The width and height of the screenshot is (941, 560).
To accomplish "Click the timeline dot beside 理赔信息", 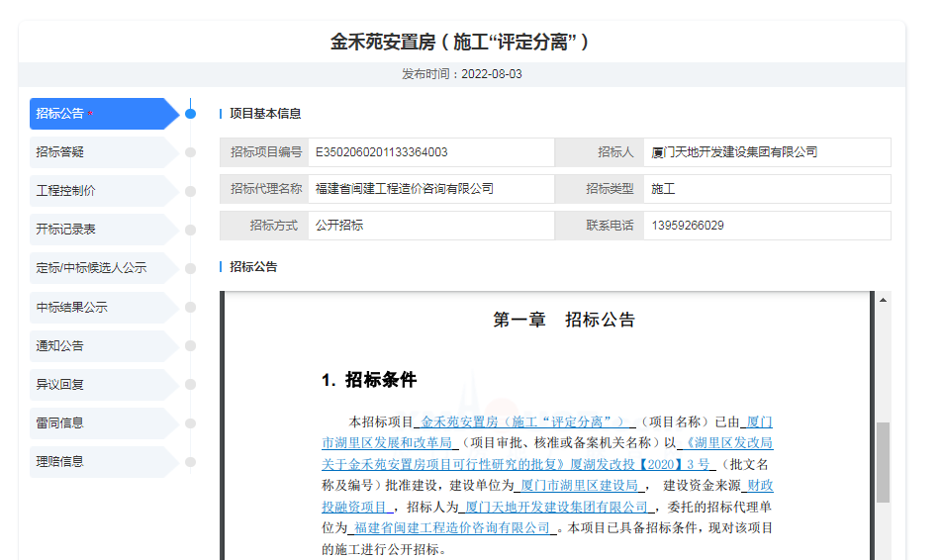I will 190,461.
